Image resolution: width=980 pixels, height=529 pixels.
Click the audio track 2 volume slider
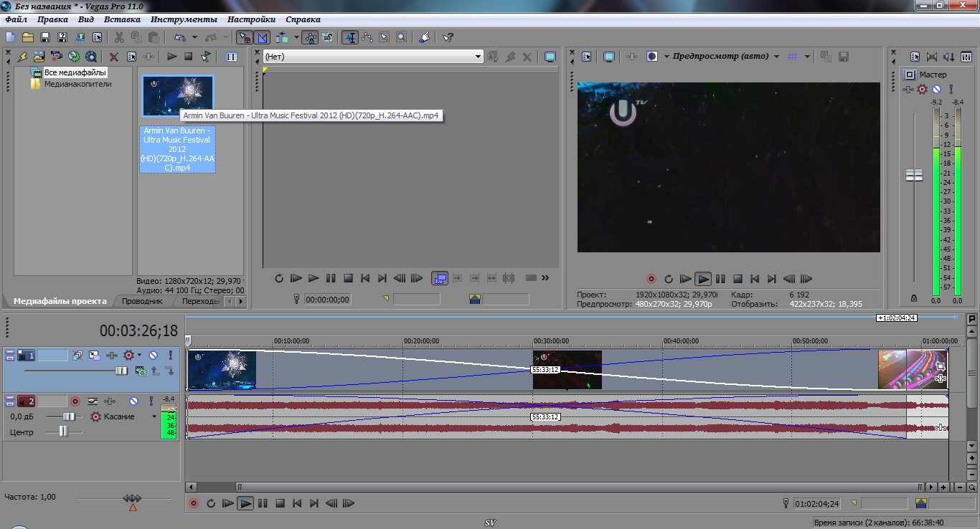point(69,416)
